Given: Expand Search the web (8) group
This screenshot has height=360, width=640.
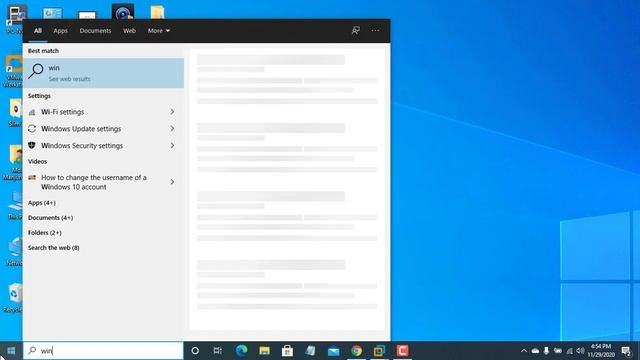Looking at the screenshot, I should 53,248.
